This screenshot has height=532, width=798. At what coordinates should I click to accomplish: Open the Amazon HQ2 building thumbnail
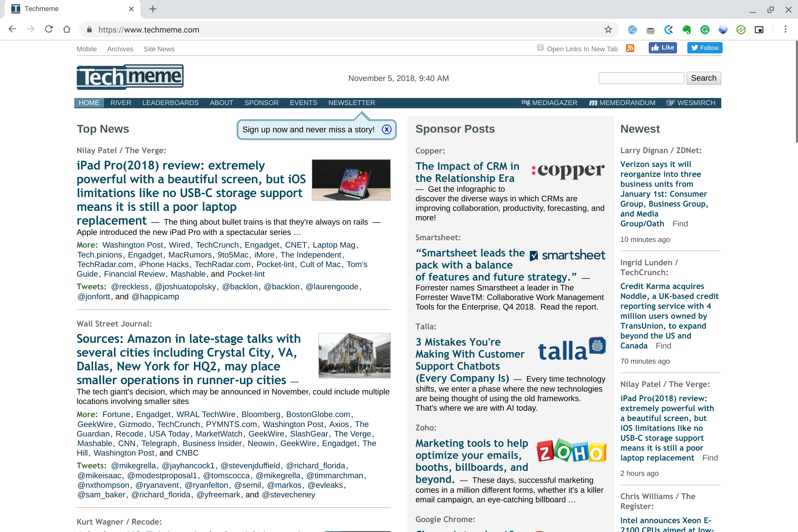click(x=354, y=355)
